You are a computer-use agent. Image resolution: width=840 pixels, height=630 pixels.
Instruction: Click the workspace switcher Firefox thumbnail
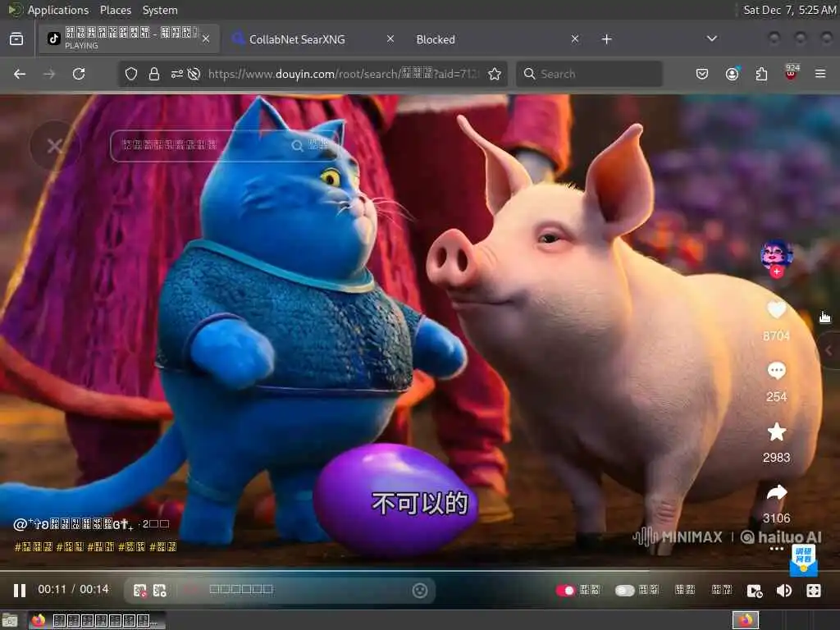coord(745,620)
